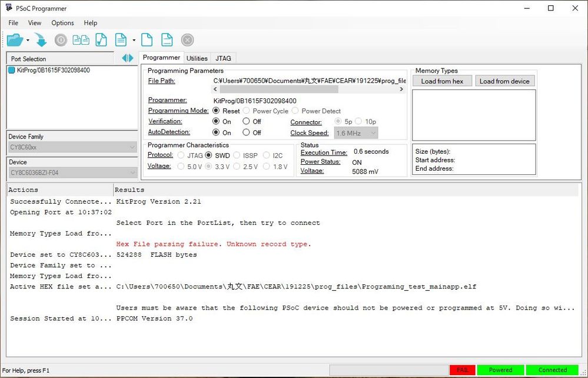Click the two-documents toolbar icon
Screen dimensions: 588x378
coord(81,40)
